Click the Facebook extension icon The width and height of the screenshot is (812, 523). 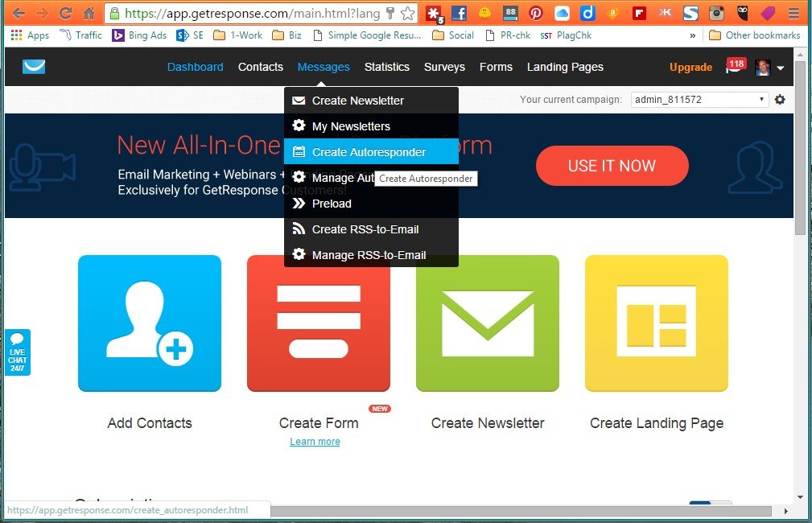tap(459, 14)
